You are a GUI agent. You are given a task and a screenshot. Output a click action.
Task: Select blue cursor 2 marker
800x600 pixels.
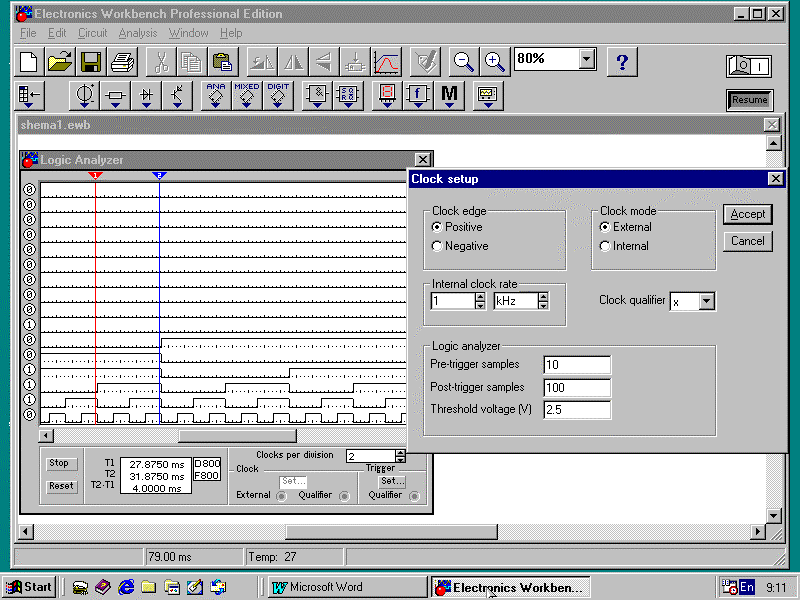point(159,176)
